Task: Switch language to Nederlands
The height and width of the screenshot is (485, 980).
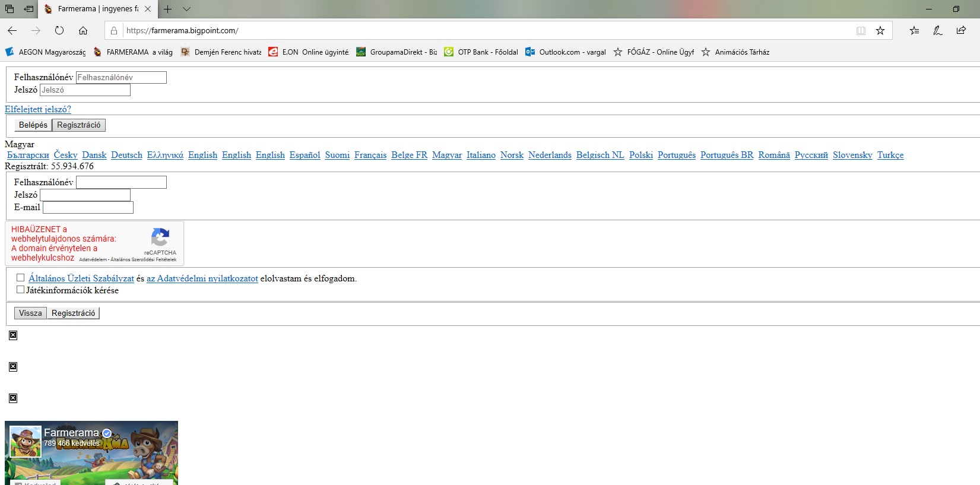Action: (x=550, y=155)
